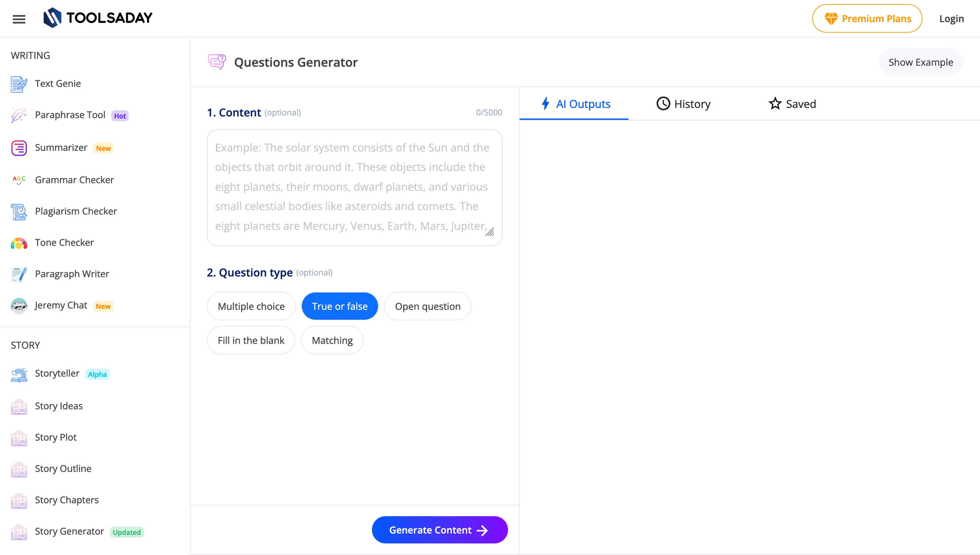Select the Matching question type
The width and height of the screenshot is (980, 555).
pos(332,340)
